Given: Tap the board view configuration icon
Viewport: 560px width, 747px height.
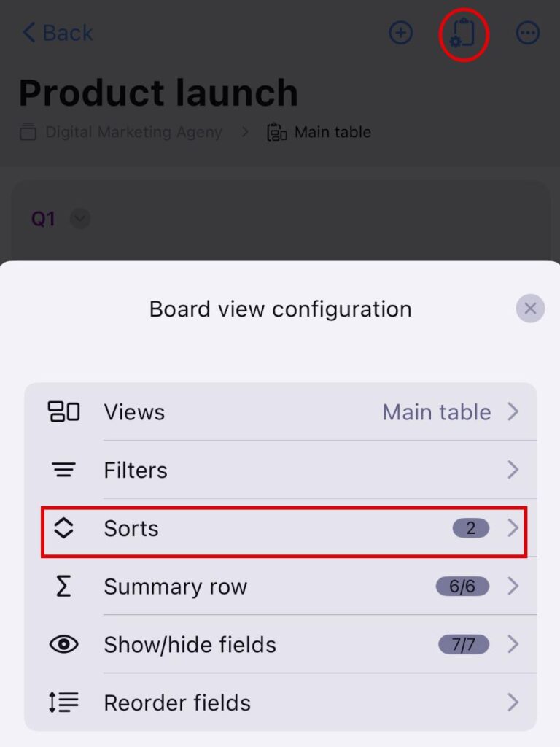Looking at the screenshot, I should pos(464,34).
